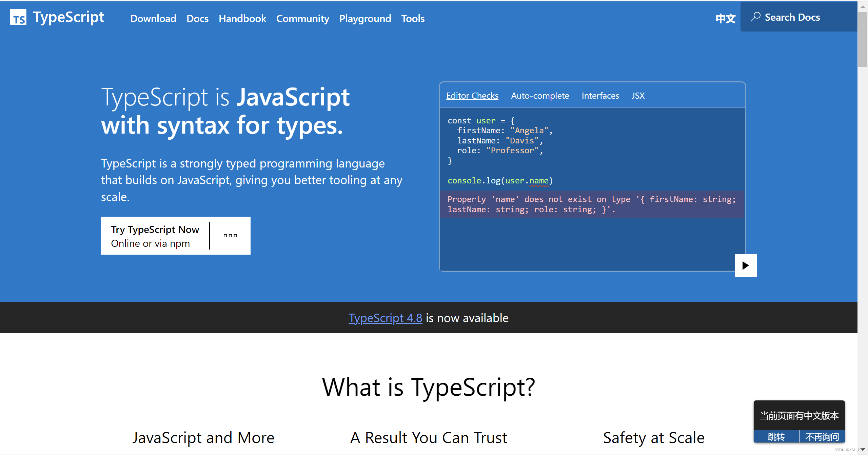The width and height of the screenshot is (868, 455).
Task: Select the Interfaces tab
Action: point(599,95)
